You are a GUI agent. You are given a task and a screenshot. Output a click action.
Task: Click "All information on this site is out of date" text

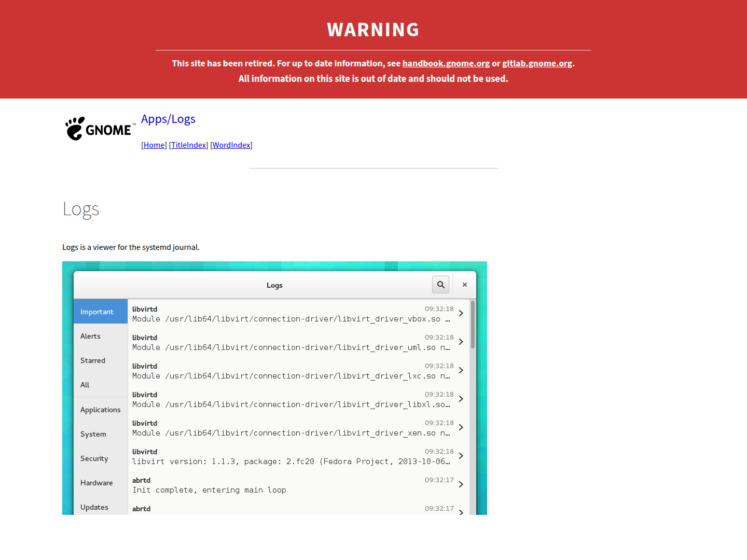click(x=374, y=79)
